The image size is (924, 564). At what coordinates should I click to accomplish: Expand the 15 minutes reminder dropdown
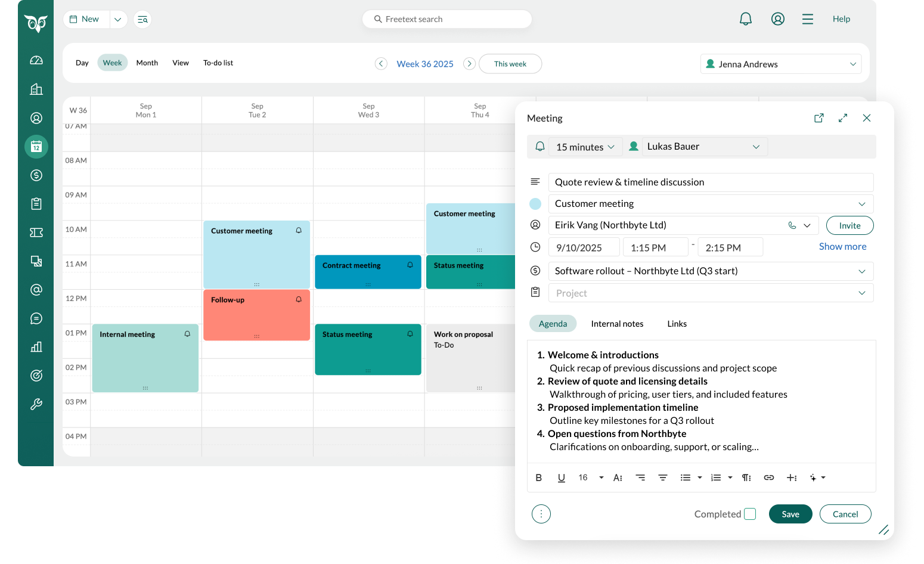(x=585, y=147)
